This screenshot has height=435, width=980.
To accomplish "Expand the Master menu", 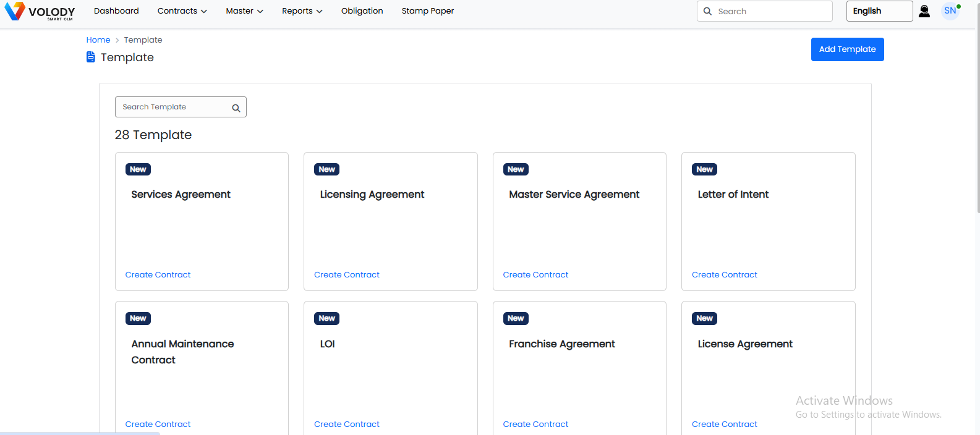I will pyautogui.click(x=245, y=11).
